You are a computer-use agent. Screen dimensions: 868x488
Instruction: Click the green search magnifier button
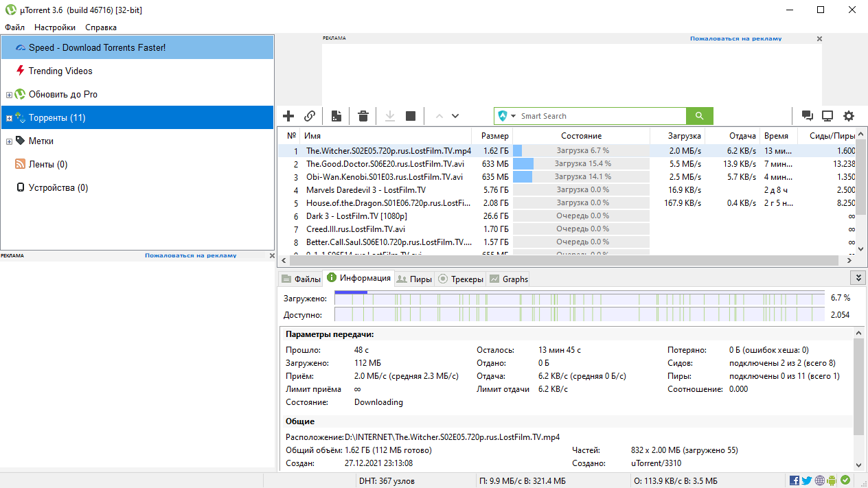coord(700,116)
